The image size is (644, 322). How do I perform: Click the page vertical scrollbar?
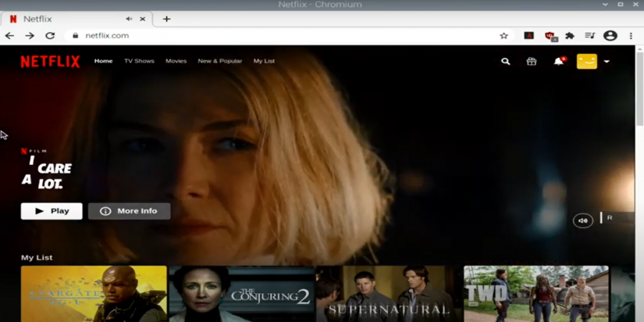click(x=639, y=94)
